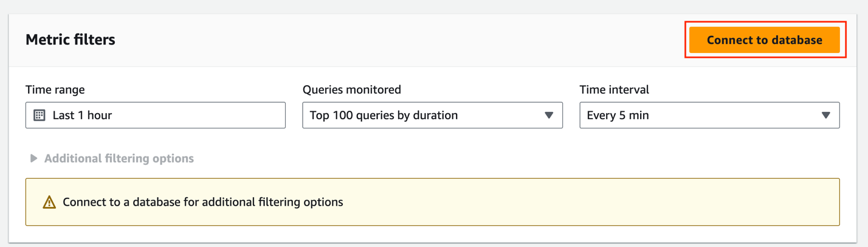This screenshot has width=868, height=247.
Task: Expand the Additional filtering options triangle
Action: [x=34, y=159]
